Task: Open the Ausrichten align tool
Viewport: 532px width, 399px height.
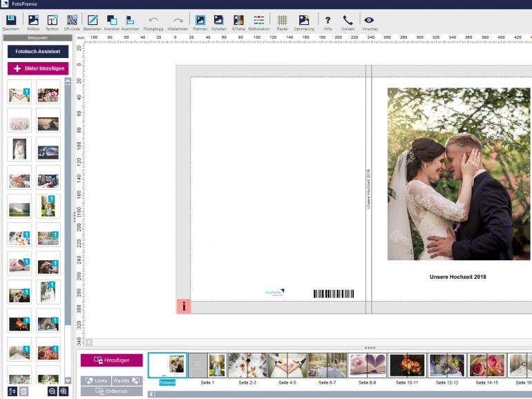Action: 130,20
